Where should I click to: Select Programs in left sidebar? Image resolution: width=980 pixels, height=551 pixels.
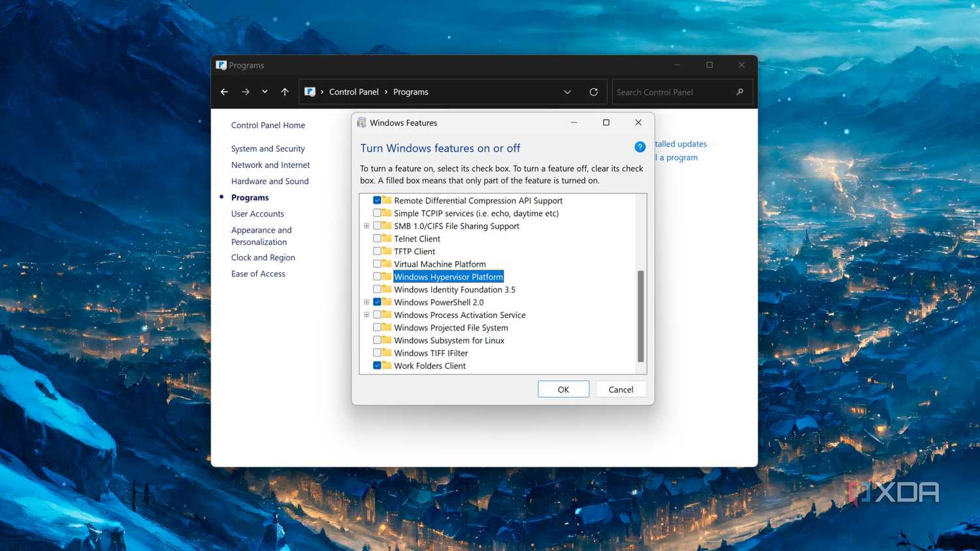[250, 198]
